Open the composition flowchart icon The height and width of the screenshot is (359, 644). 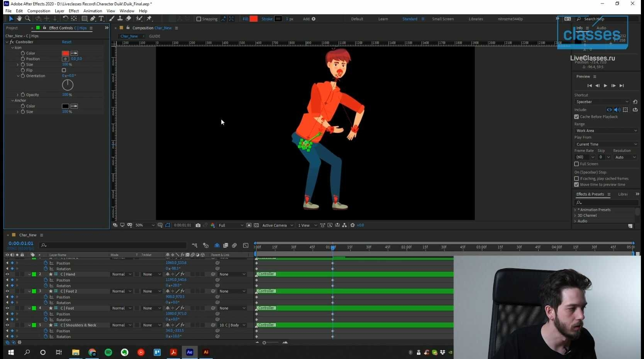(344, 225)
